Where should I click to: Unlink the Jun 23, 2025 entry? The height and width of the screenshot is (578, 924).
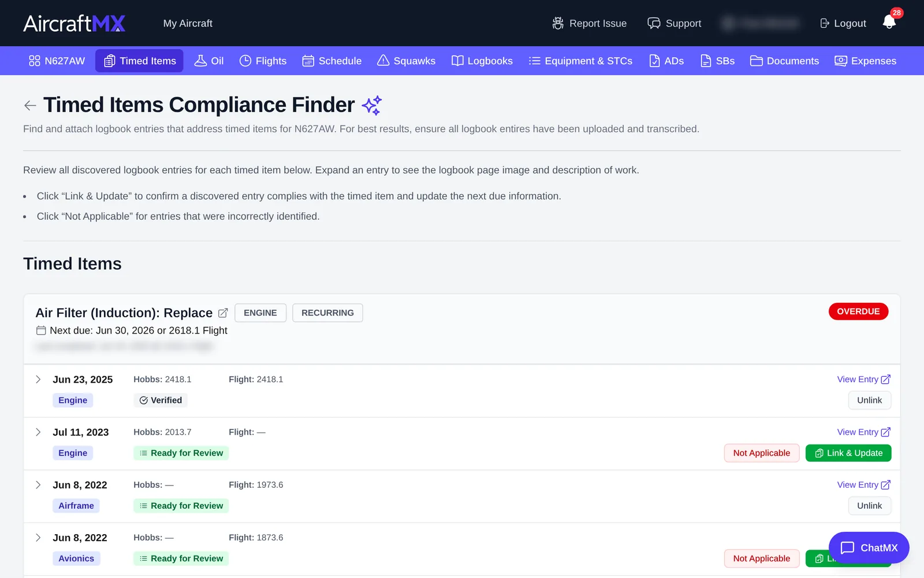coord(869,400)
